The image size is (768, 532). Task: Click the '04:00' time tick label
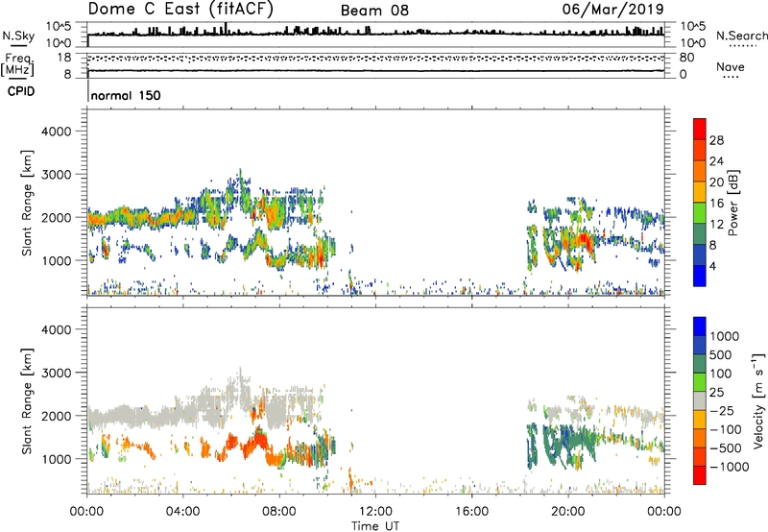tap(182, 512)
